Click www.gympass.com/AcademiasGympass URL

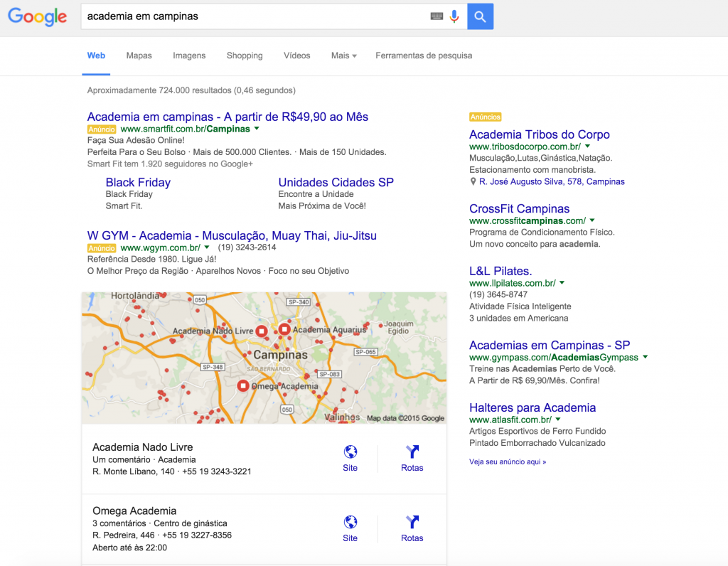click(553, 358)
